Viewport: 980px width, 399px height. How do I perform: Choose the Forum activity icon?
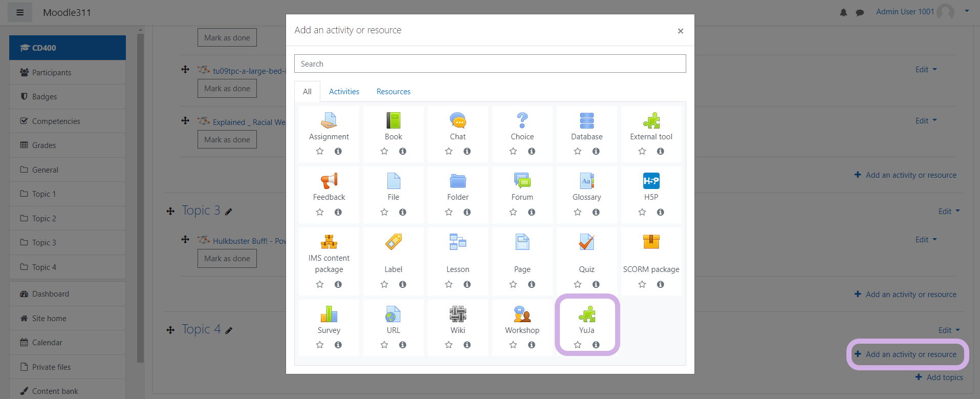tap(522, 181)
